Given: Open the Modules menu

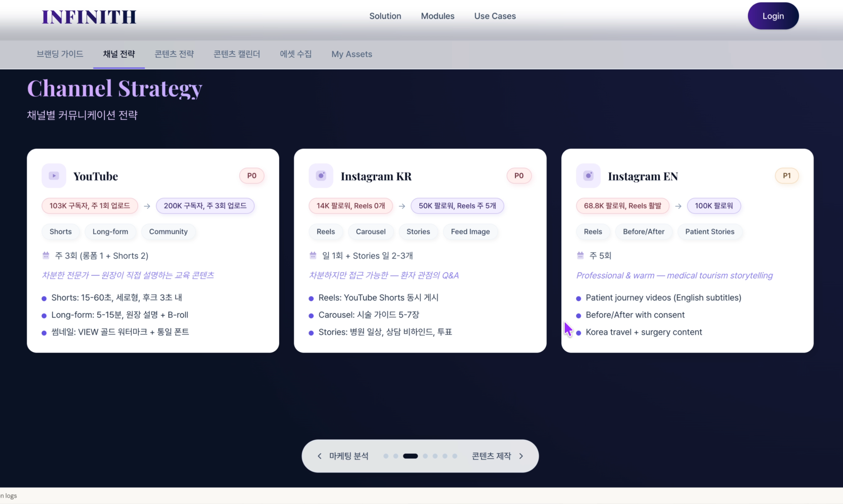Looking at the screenshot, I should (x=437, y=16).
